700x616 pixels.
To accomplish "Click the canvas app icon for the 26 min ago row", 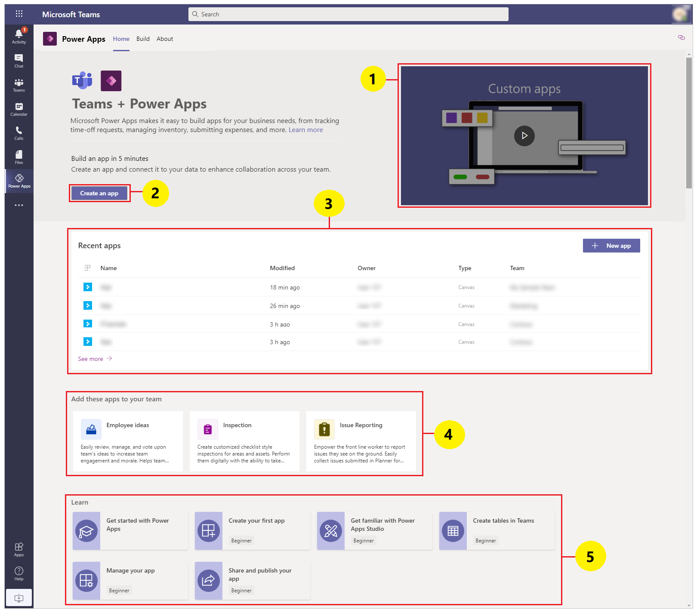I will point(88,305).
